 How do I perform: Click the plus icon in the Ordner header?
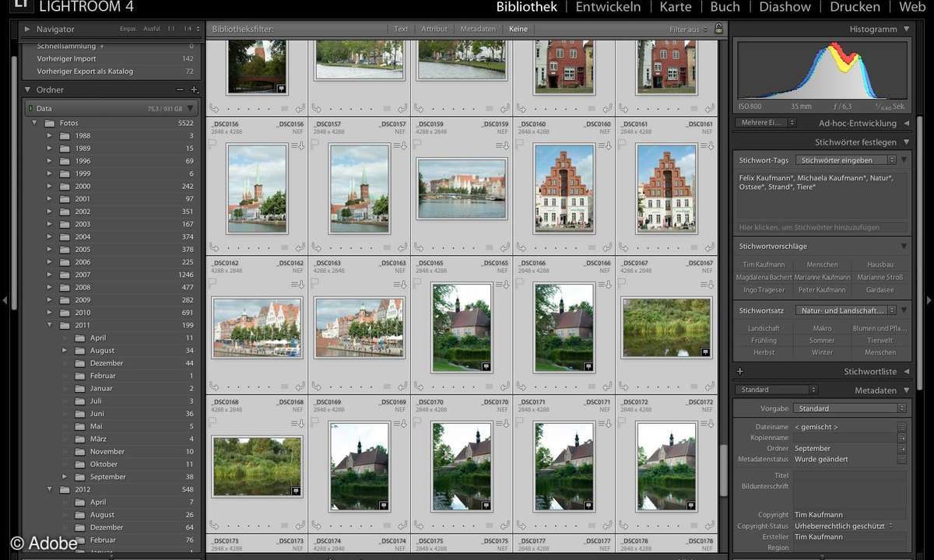194,90
